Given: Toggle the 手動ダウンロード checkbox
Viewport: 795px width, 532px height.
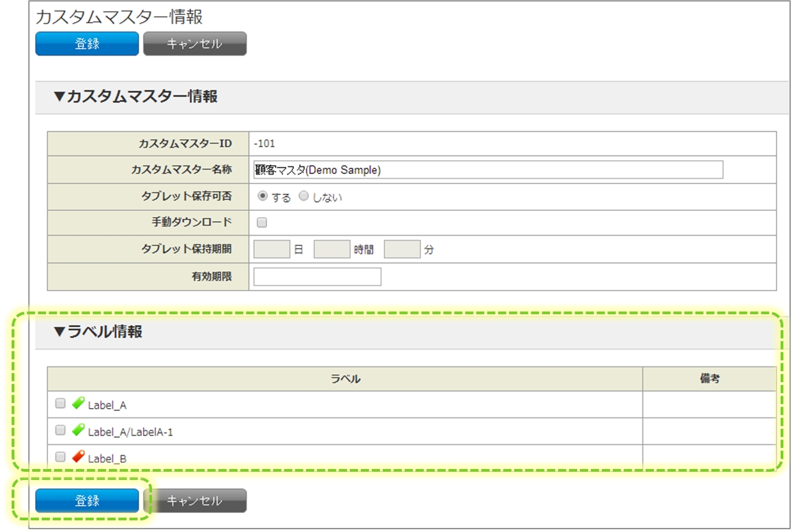Looking at the screenshot, I should pyautogui.click(x=262, y=223).
